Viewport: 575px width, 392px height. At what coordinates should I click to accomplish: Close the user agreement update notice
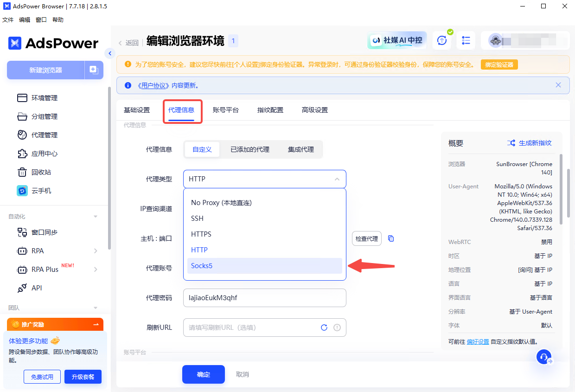point(558,85)
